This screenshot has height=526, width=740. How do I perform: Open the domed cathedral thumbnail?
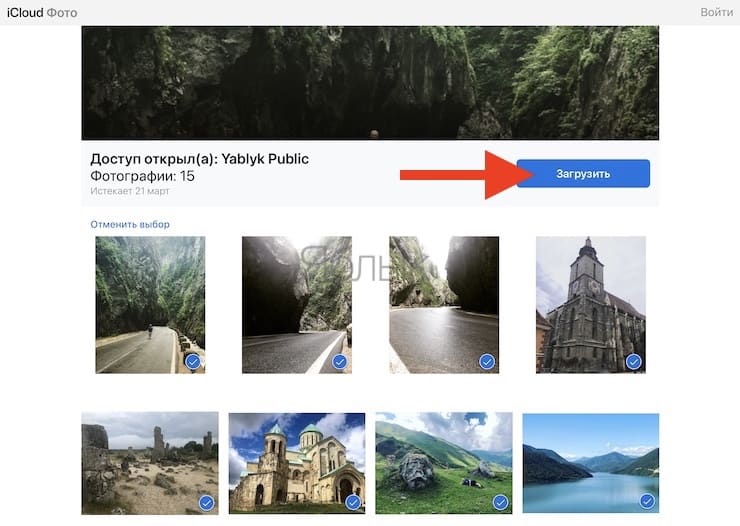297,463
